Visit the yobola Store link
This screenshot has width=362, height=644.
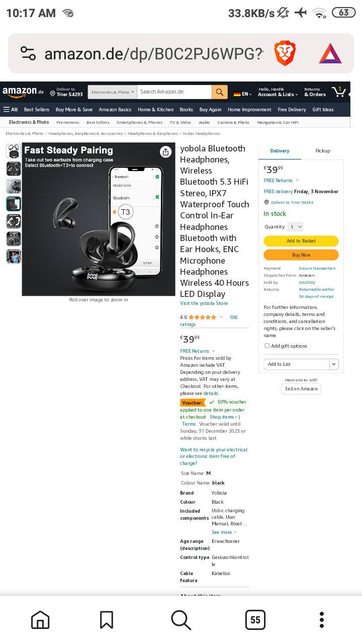point(204,303)
